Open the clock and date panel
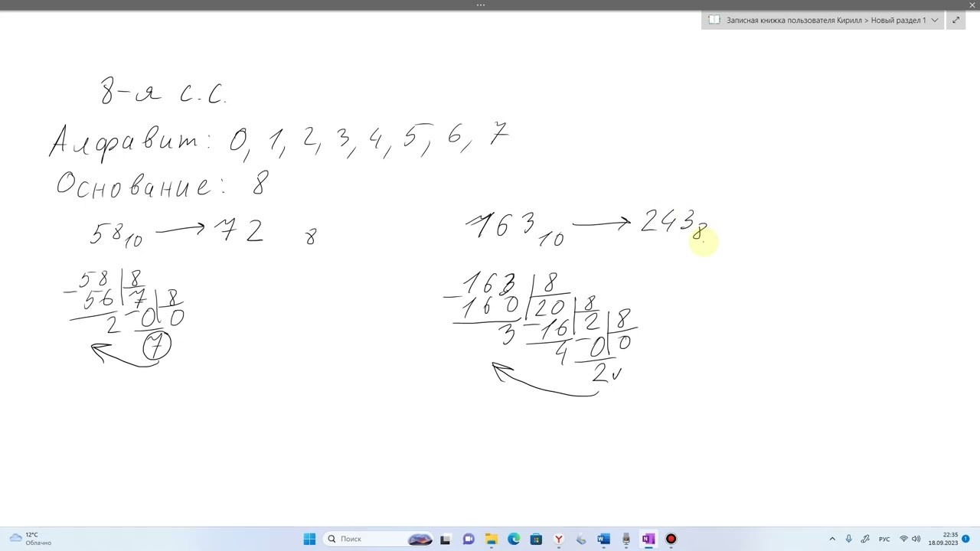This screenshot has width=980, height=551. pos(942,539)
